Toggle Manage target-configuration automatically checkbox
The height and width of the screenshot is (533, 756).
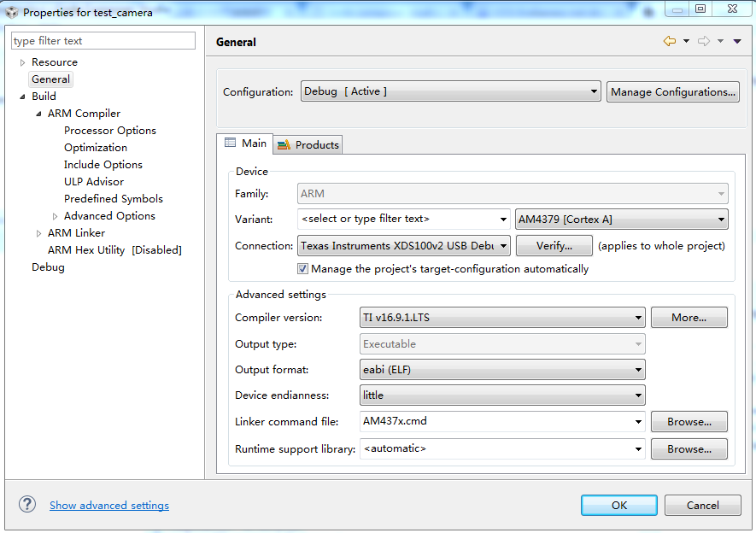point(302,269)
